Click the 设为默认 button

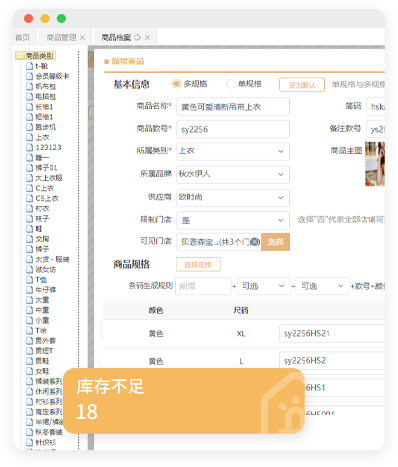(x=302, y=85)
